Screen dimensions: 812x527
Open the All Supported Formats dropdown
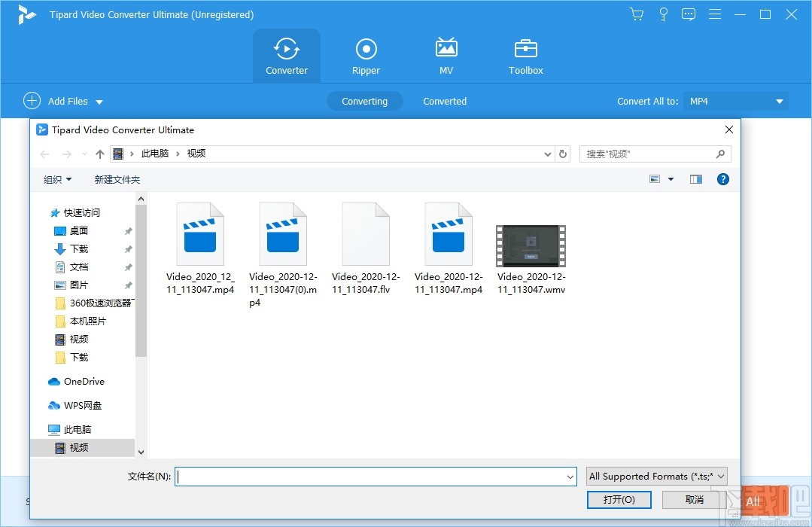pyautogui.click(x=655, y=476)
